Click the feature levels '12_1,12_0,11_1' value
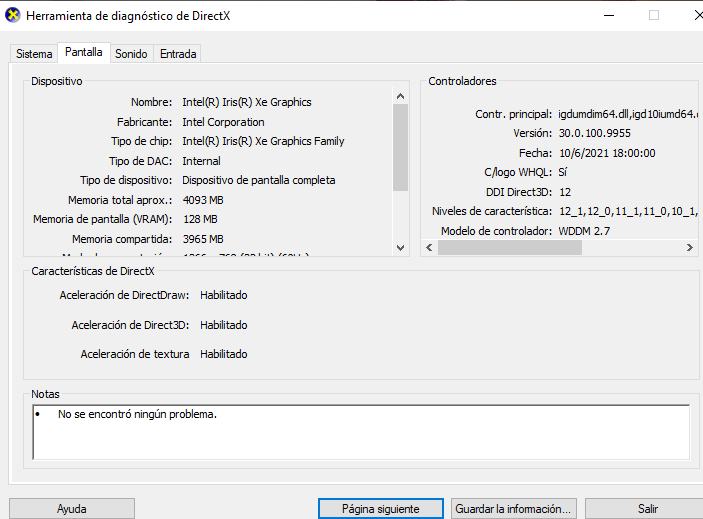The height and width of the screenshot is (519, 703). (x=628, y=211)
